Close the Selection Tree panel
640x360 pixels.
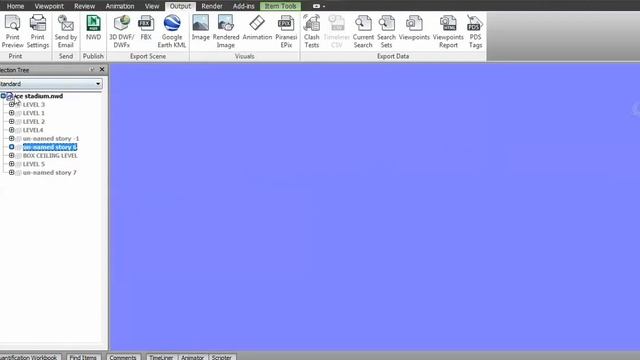102,69
